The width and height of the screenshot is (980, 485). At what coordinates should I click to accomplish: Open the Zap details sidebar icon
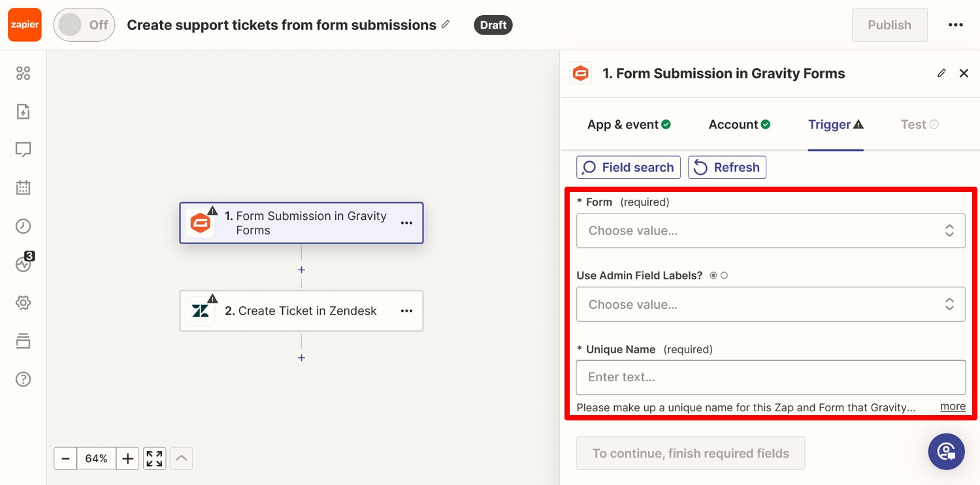coord(23,112)
